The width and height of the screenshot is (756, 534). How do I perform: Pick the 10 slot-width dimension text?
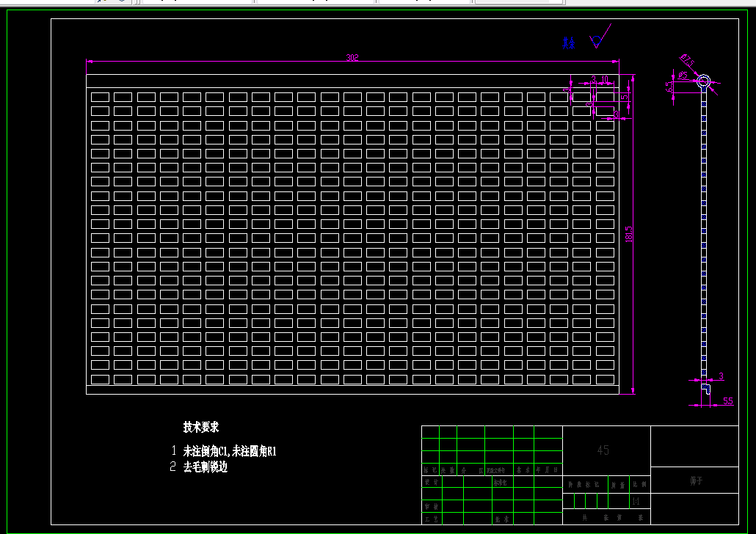pyautogui.click(x=605, y=79)
